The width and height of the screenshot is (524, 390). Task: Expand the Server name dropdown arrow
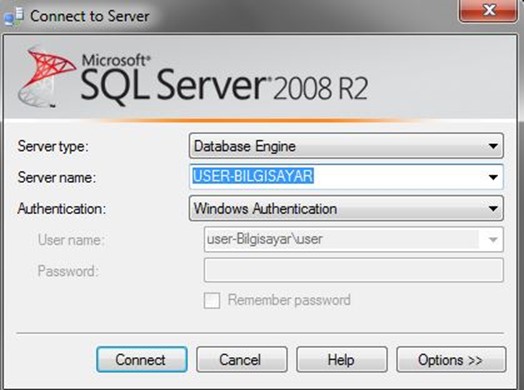click(493, 177)
